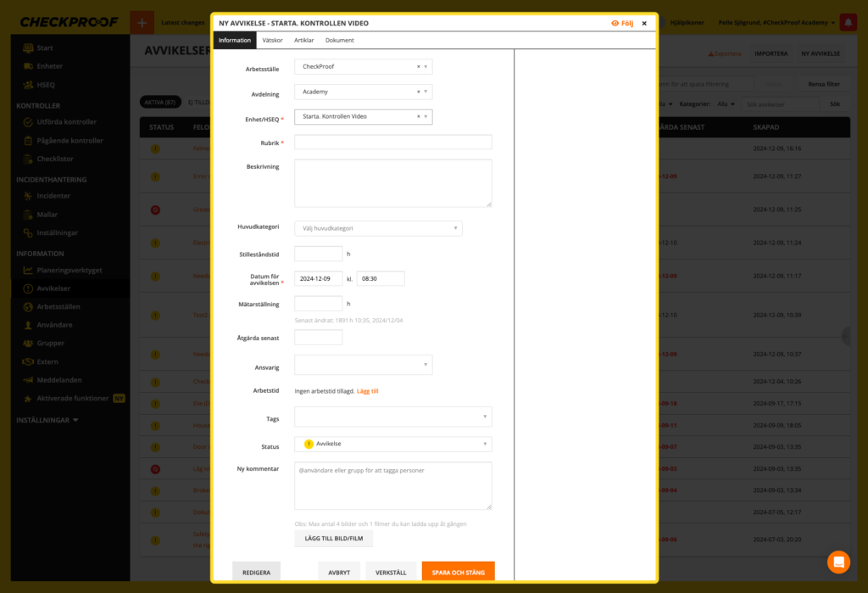Open Planeringsverktyget from sidebar
The width and height of the screenshot is (868, 593).
pyautogui.click(x=69, y=271)
